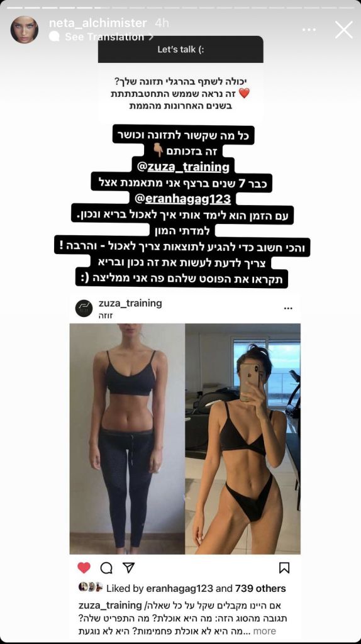Screen dimensions: 361x644
Task: Close the story with the X icon
Action: point(344,30)
